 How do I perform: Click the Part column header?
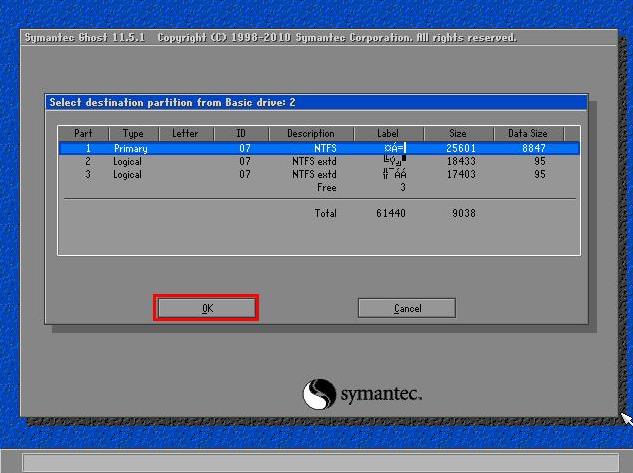(x=83, y=133)
